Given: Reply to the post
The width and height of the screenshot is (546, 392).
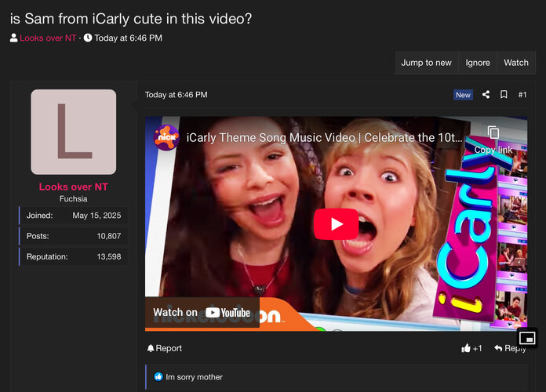Looking at the screenshot, I should pyautogui.click(x=511, y=348).
